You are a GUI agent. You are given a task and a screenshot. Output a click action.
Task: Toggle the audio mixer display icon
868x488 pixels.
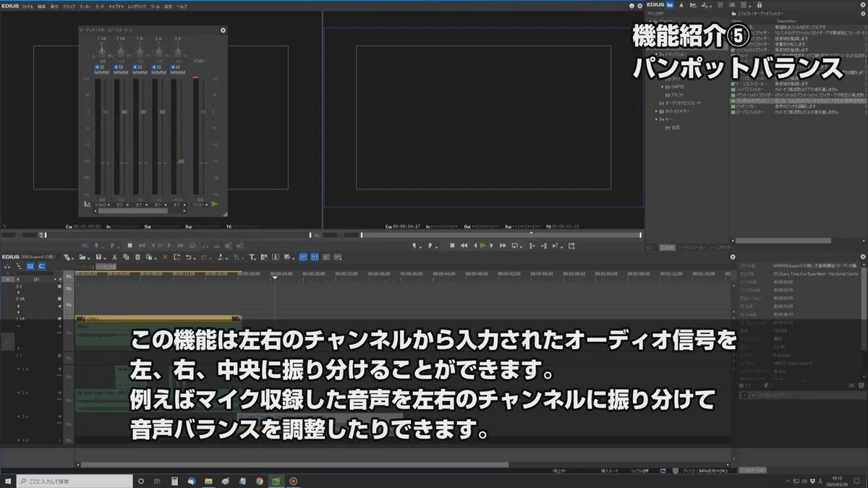(315, 257)
